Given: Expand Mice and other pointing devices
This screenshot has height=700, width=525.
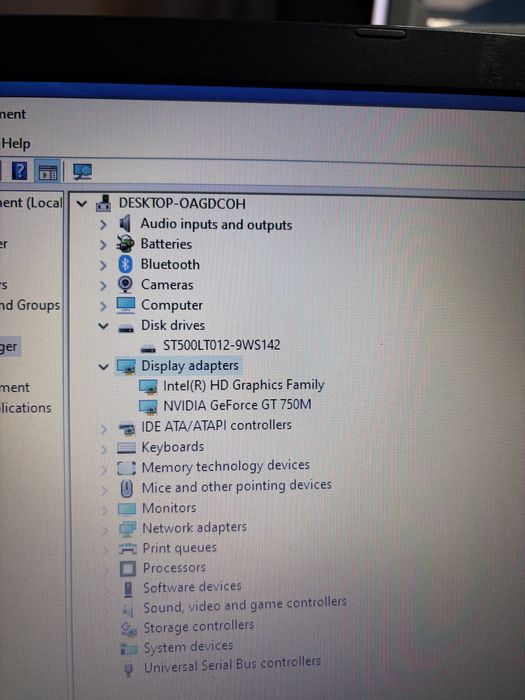Looking at the screenshot, I should 104,490.
